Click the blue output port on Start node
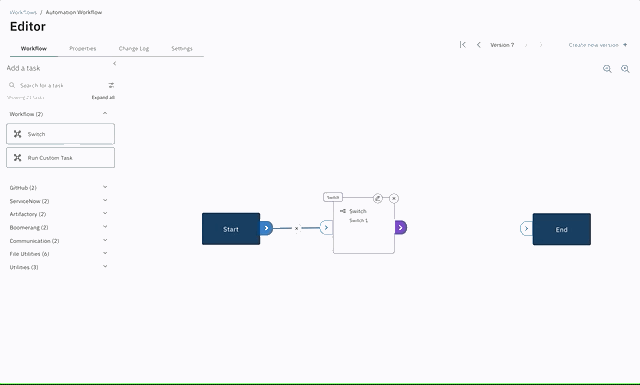This screenshot has width=640, height=385. pyautogui.click(x=266, y=228)
